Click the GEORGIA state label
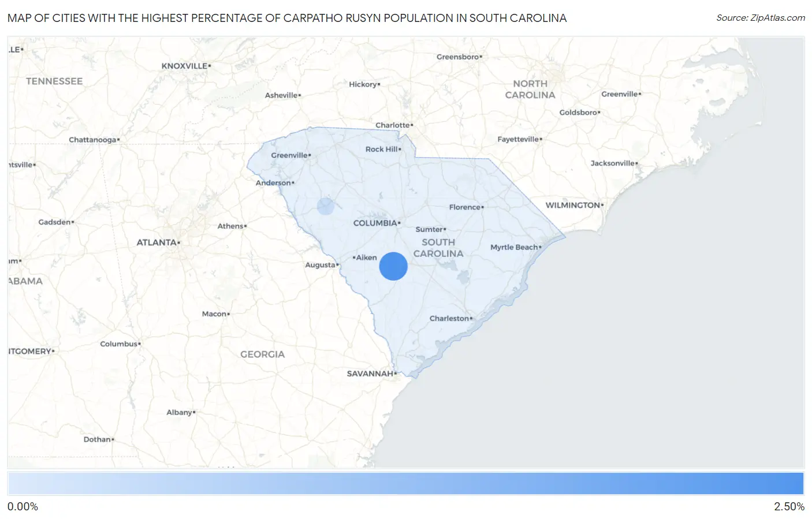The image size is (812, 519). (263, 354)
